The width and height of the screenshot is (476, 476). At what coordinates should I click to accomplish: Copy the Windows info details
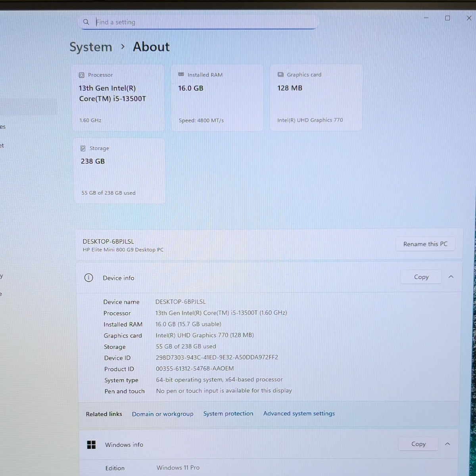pos(418,444)
